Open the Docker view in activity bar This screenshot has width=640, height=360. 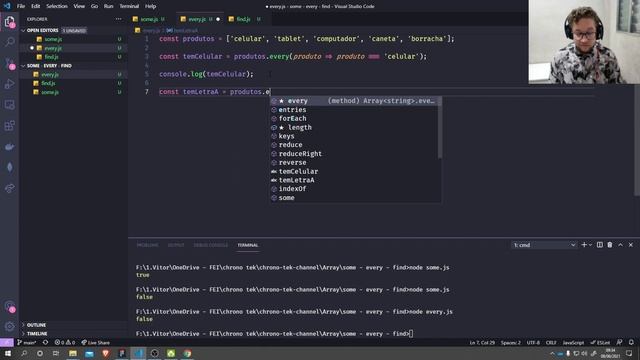pyautogui.click(x=9, y=147)
